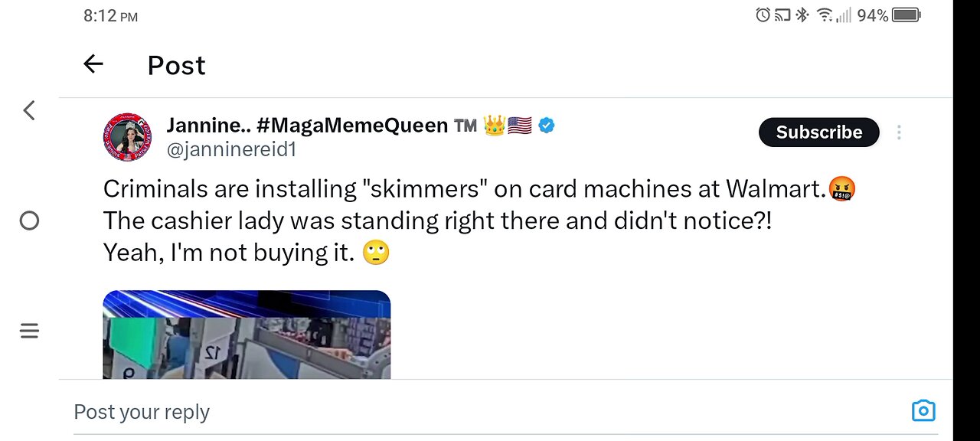Click the blue verified badge
Screen dimensions: 980x441
pos(546,126)
